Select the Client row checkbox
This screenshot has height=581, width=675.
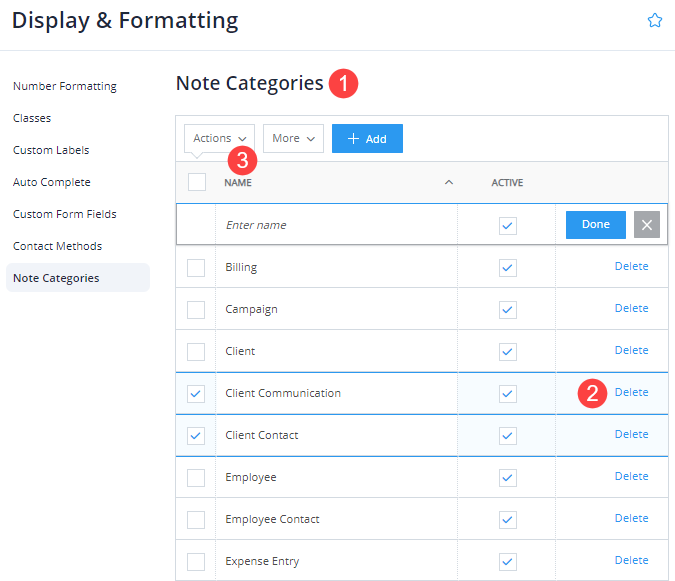196,352
